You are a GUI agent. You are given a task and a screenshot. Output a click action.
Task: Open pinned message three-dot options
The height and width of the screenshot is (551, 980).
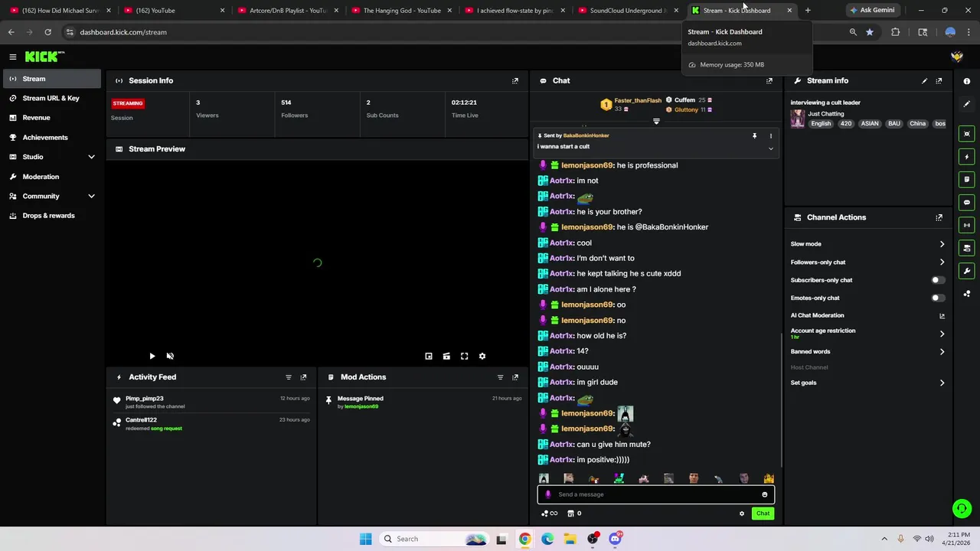tap(771, 135)
